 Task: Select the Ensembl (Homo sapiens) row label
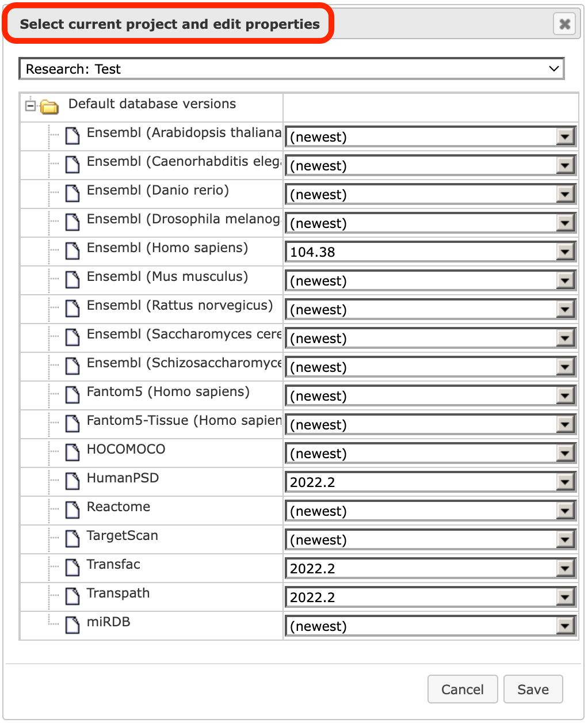click(x=167, y=248)
